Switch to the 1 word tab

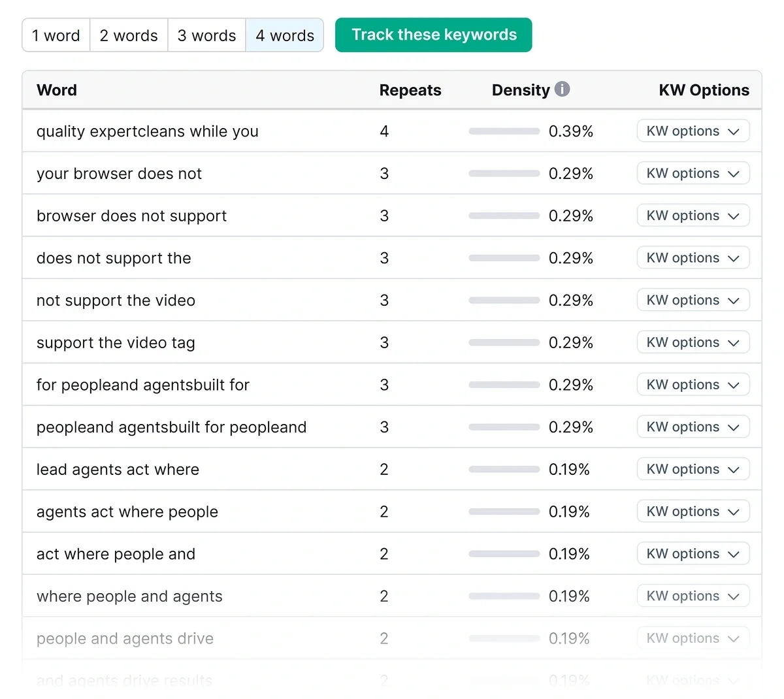[56, 35]
